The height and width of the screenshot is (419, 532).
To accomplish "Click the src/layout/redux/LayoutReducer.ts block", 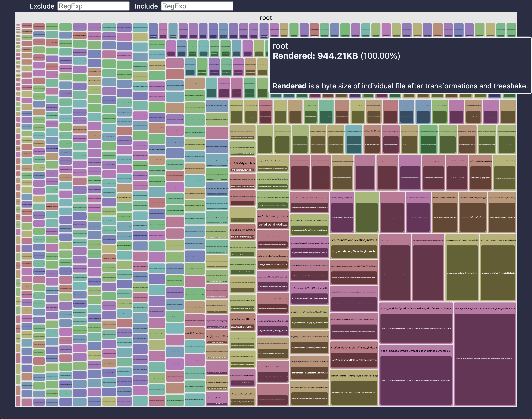I will (273, 265).
